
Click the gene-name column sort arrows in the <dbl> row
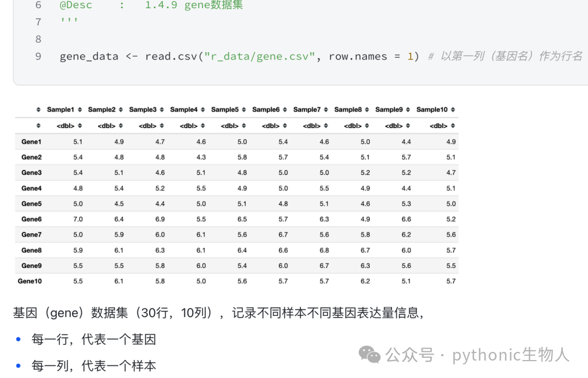(38, 126)
